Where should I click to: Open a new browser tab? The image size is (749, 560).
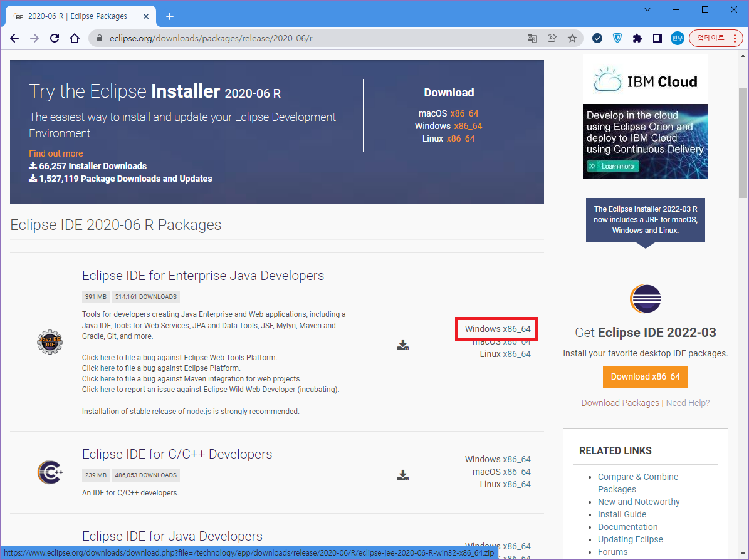coord(170,16)
